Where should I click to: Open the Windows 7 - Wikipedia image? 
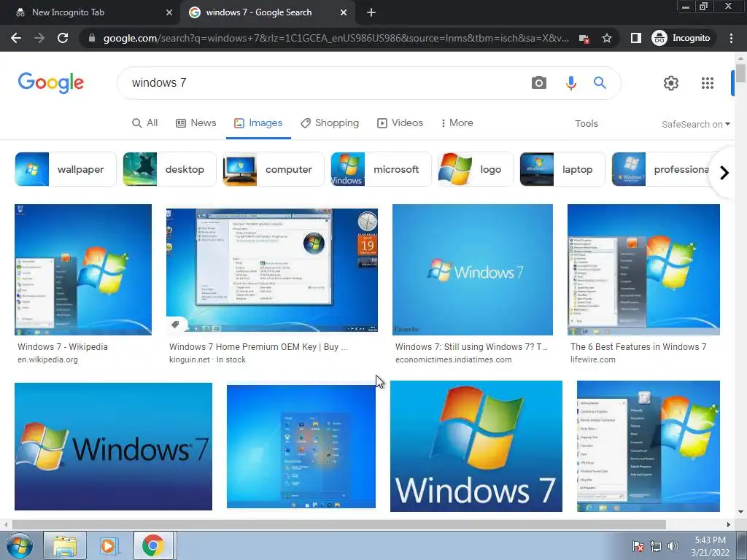pyautogui.click(x=83, y=270)
